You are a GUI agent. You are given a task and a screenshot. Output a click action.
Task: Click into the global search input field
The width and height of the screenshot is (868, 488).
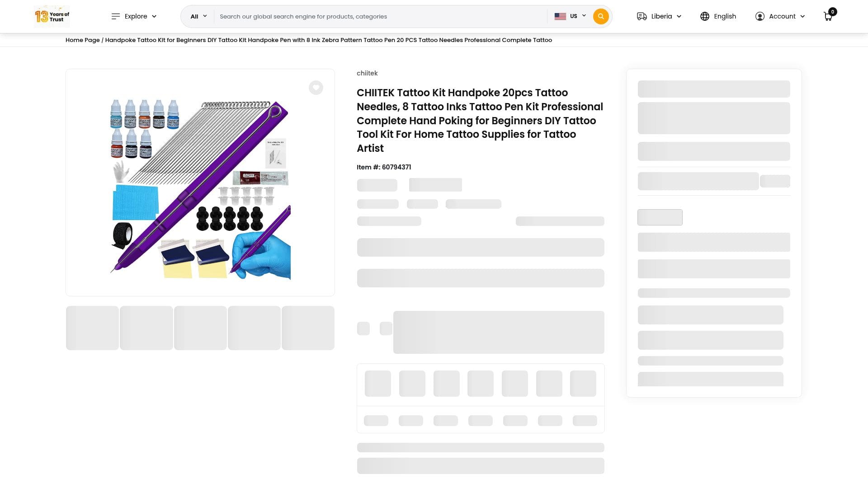[380, 16]
